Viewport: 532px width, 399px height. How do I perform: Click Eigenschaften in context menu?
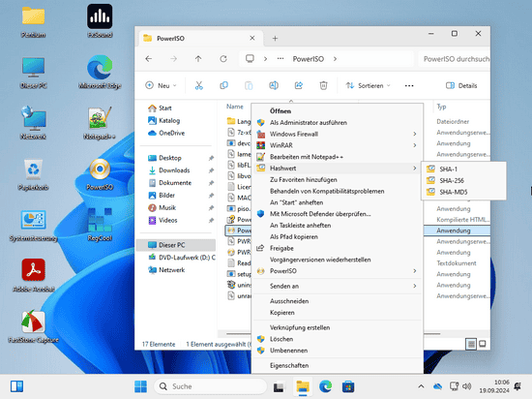tap(339, 365)
